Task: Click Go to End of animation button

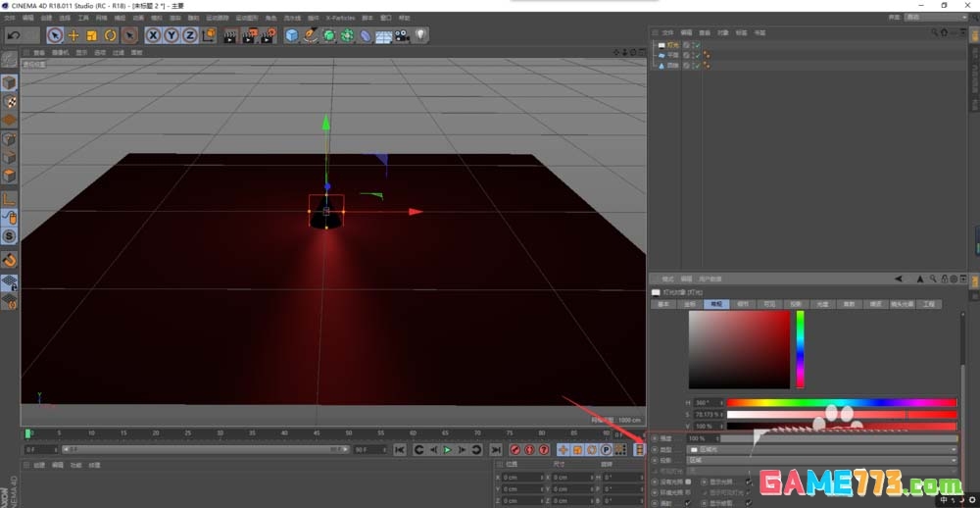Action: [x=496, y=450]
